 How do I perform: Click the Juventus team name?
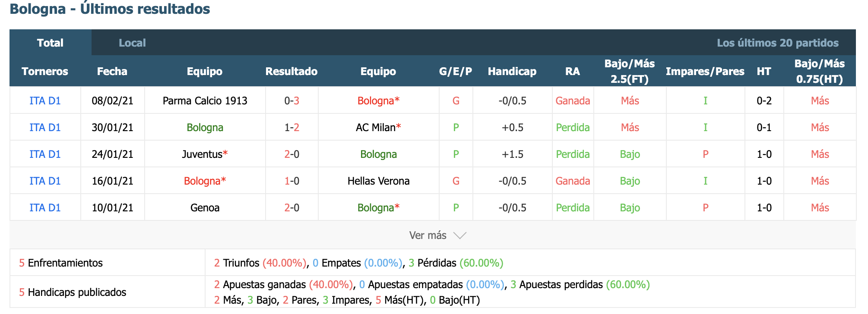click(202, 154)
